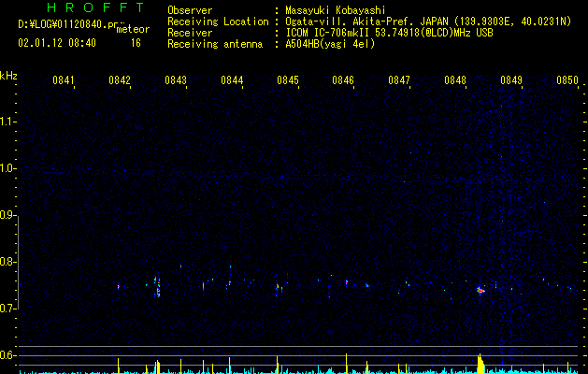Screen dimensions: 588x374
Task: Click the date stamp 02.01.12 08:40
Action: 57,43
